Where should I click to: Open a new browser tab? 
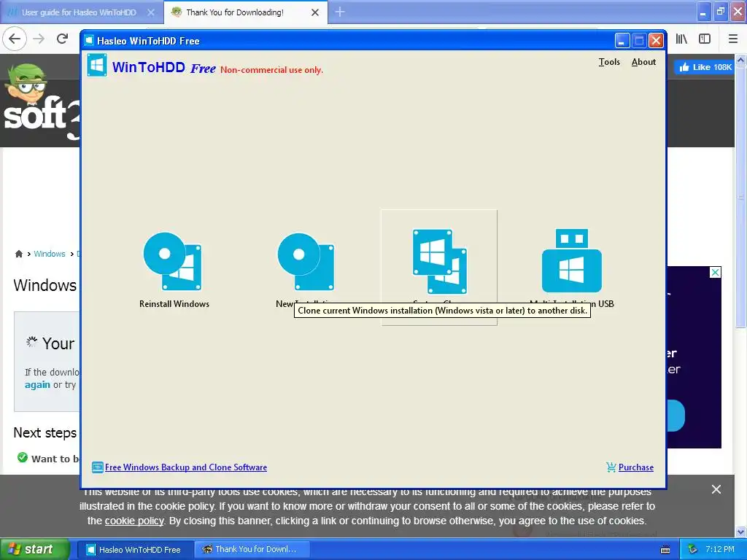point(340,12)
